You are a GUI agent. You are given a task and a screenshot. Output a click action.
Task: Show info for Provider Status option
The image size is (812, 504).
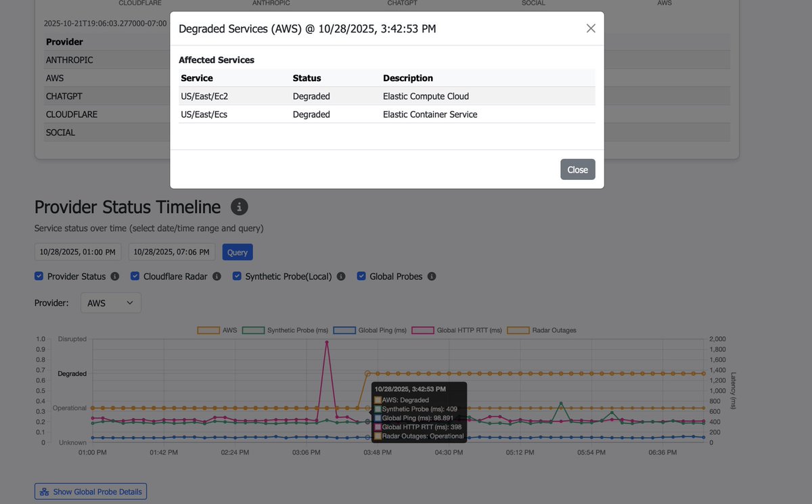pyautogui.click(x=115, y=276)
